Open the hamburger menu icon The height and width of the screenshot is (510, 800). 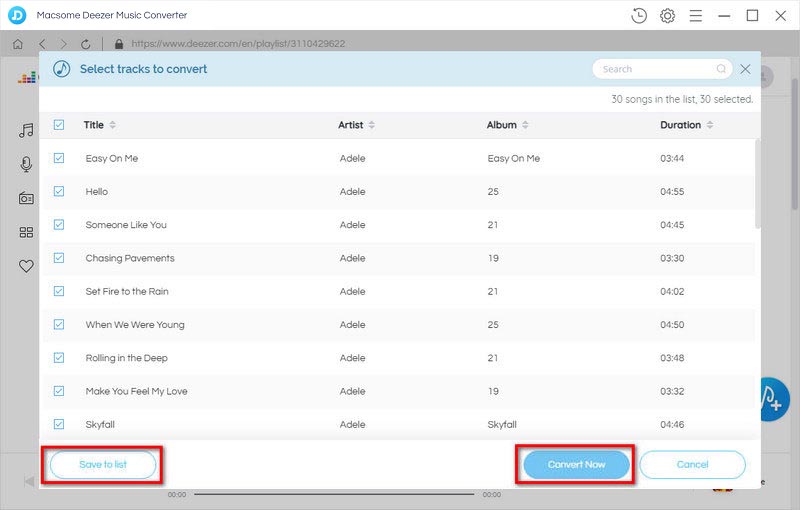[x=695, y=16]
